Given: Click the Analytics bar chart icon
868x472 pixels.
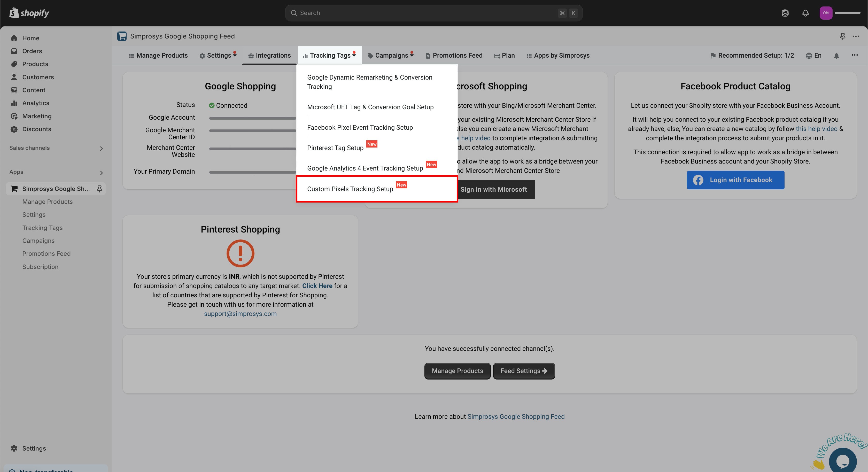Looking at the screenshot, I should (14, 103).
